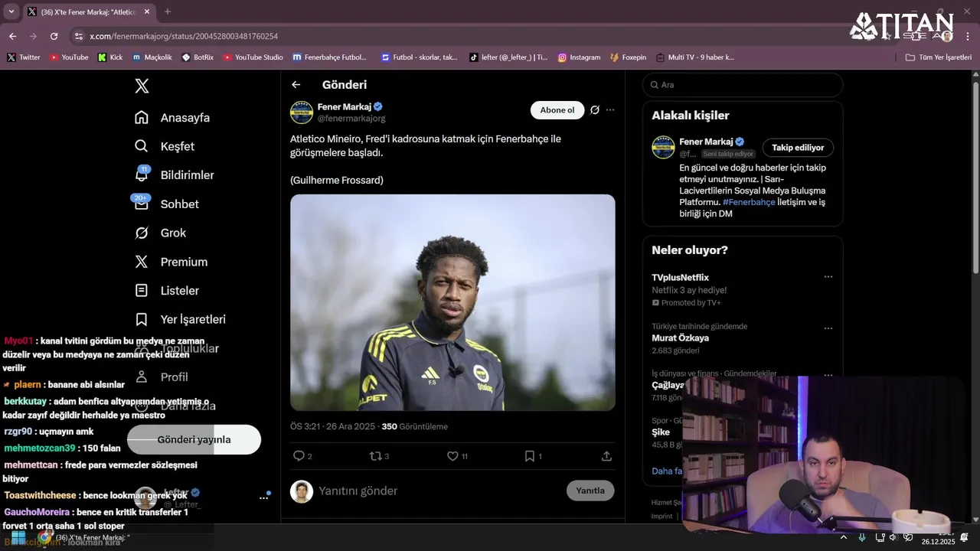Image resolution: width=980 pixels, height=551 pixels.
Task: Open Foxepin bookmark
Action: click(x=628, y=57)
